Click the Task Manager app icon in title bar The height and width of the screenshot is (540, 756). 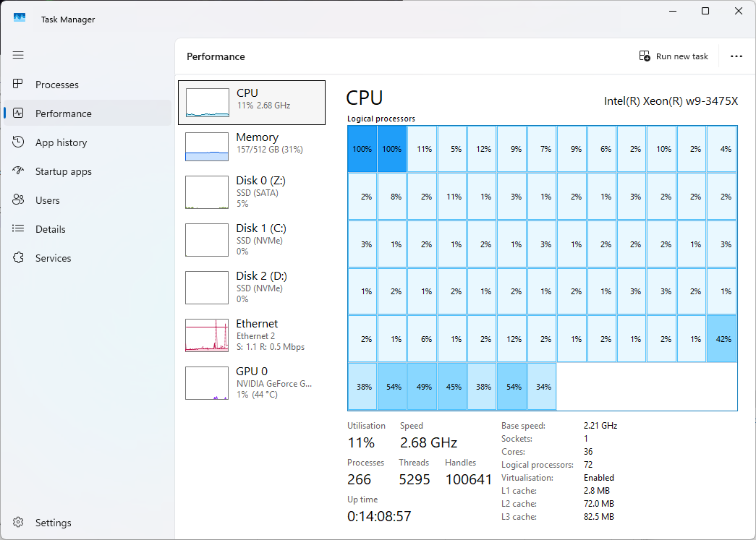click(20, 18)
